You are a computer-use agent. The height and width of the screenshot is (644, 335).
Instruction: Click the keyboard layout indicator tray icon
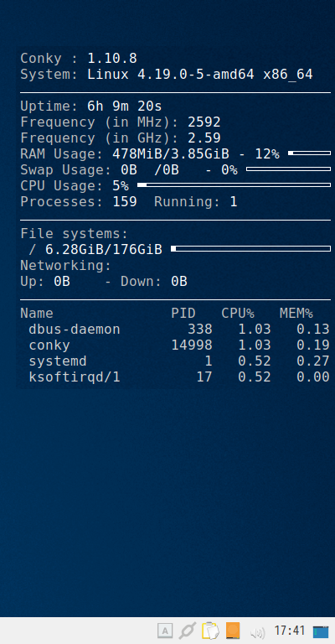coord(165,631)
